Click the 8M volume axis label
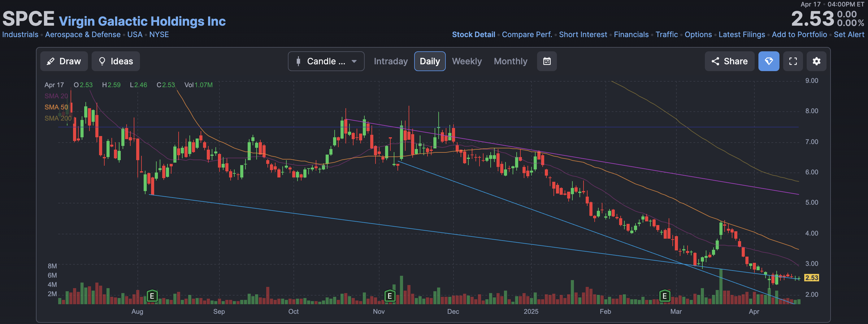This screenshot has height=324, width=868. (x=52, y=266)
